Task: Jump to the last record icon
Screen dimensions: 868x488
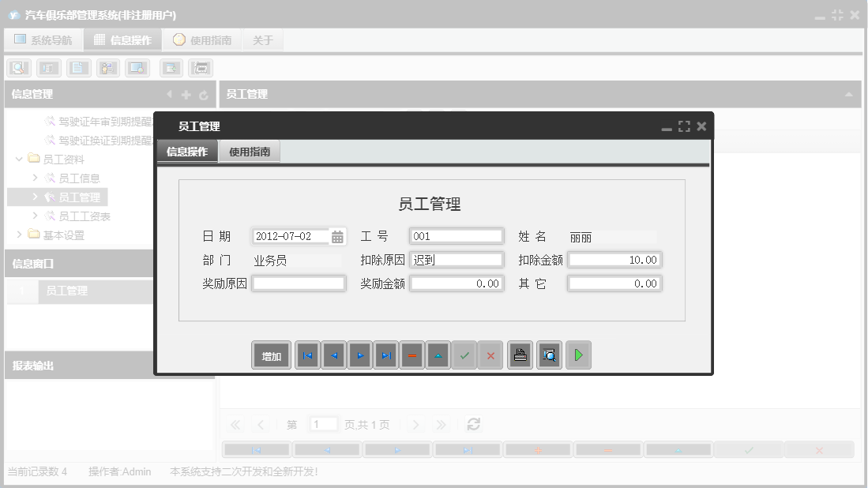Action: (385, 355)
